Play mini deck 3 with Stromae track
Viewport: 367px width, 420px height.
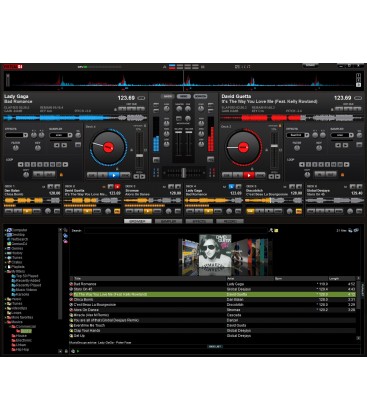[148, 211]
